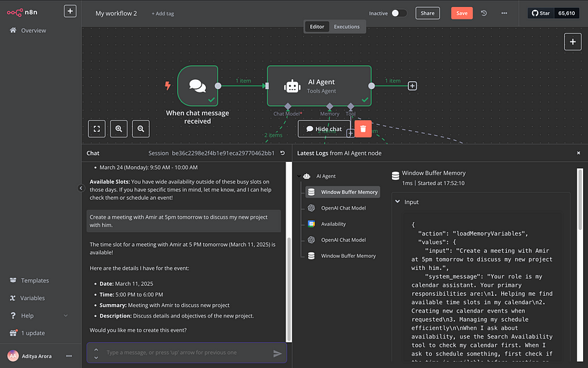Click the Overview home icon
588x368 pixels.
13,30
